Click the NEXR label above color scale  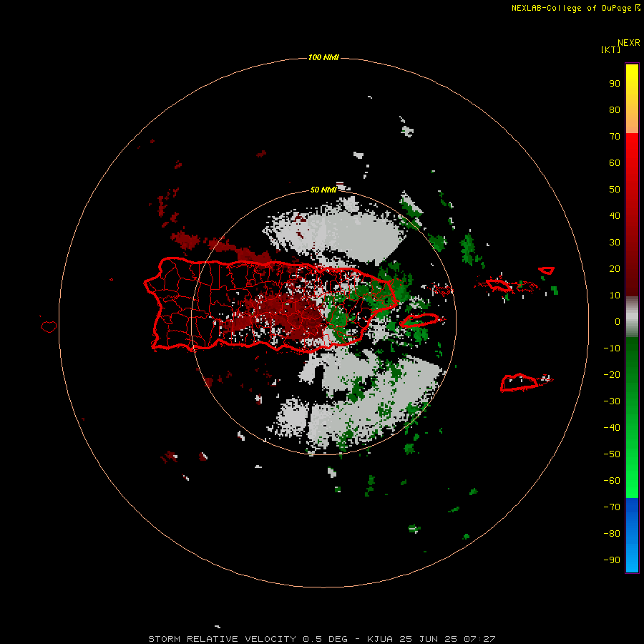point(628,43)
